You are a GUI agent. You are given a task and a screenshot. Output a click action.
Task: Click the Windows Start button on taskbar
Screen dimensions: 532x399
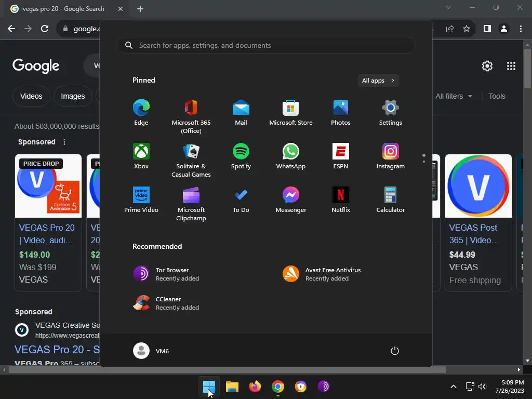tap(209, 387)
